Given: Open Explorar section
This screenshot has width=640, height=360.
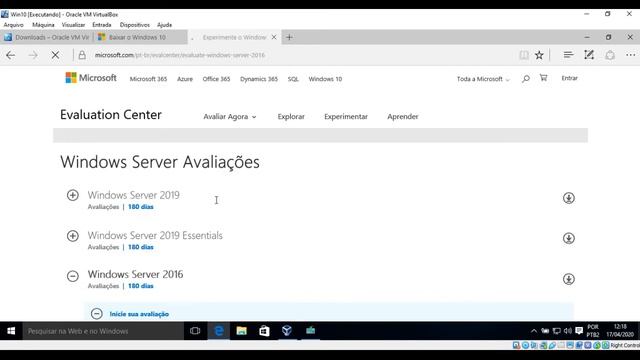Looking at the screenshot, I should point(291,117).
